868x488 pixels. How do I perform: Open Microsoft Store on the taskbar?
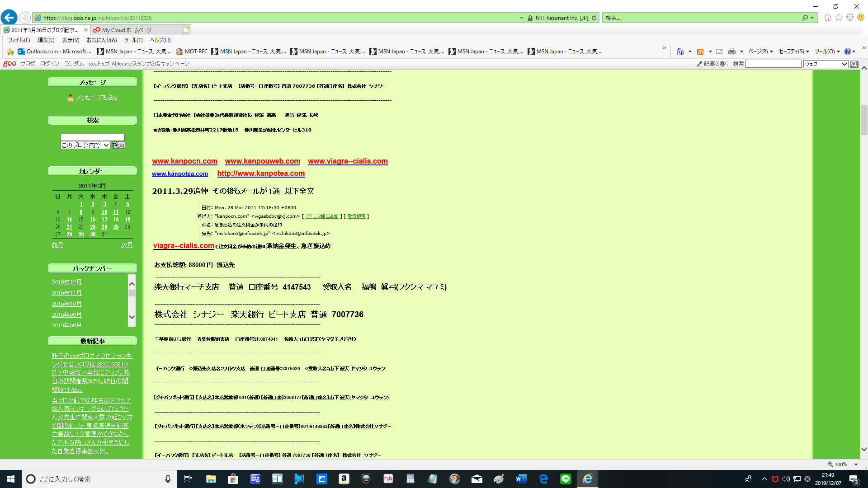pos(233,479)
